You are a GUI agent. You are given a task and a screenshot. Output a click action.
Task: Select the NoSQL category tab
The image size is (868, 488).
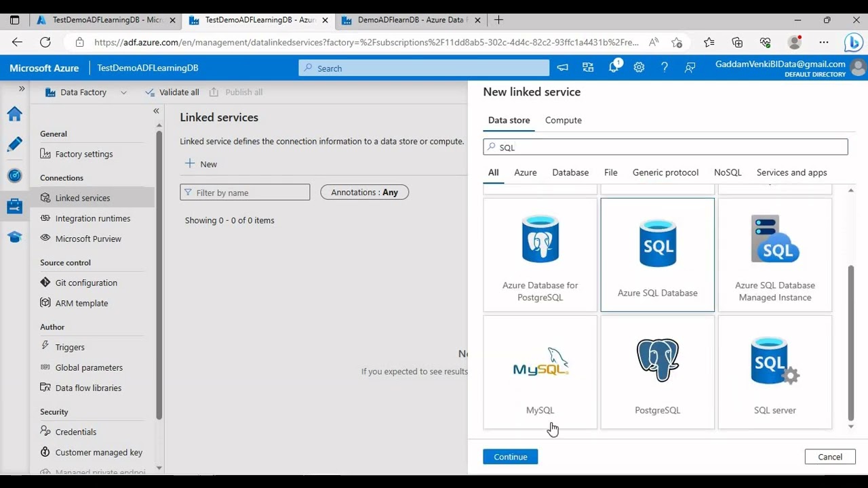[x=728, y=172]
